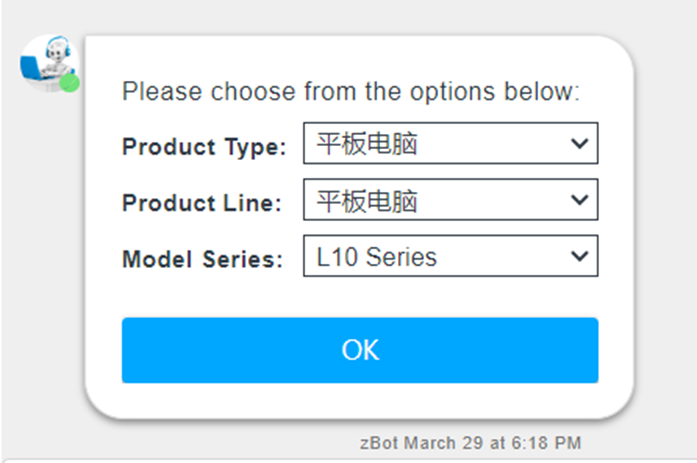This screenshot has width=697, height=463.
Task: Click the Product Line dropdown chevron arrow
Action: [x=579, y=199]
